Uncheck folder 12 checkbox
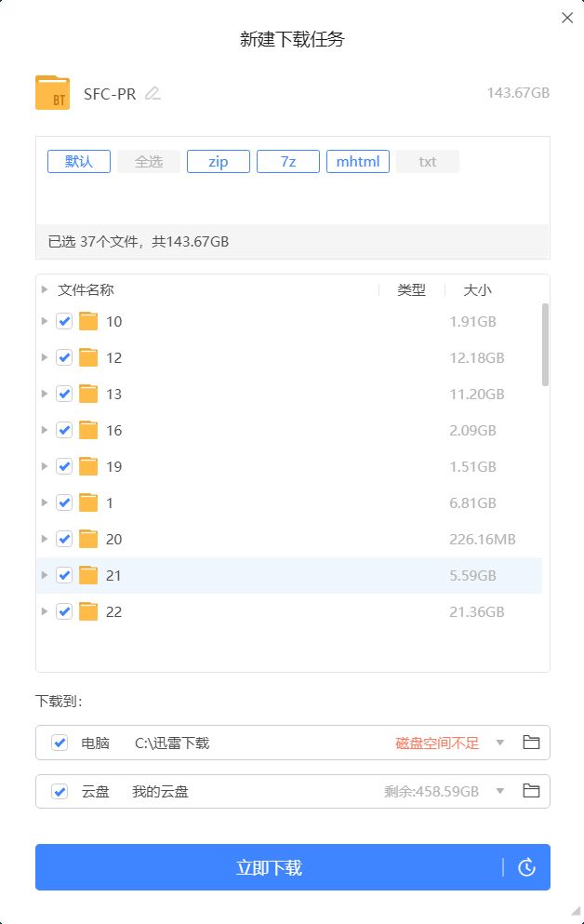The image size is (584, 924). tap(64, 357)
